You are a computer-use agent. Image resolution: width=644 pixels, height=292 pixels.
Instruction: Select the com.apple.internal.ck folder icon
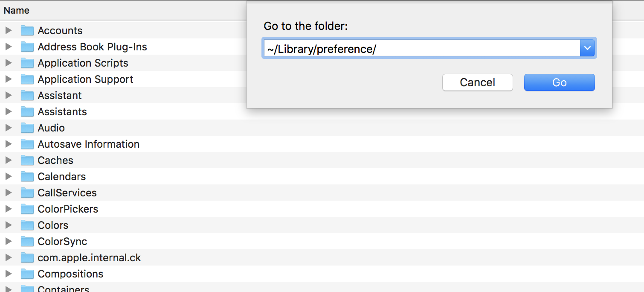(x=27, y=258)
